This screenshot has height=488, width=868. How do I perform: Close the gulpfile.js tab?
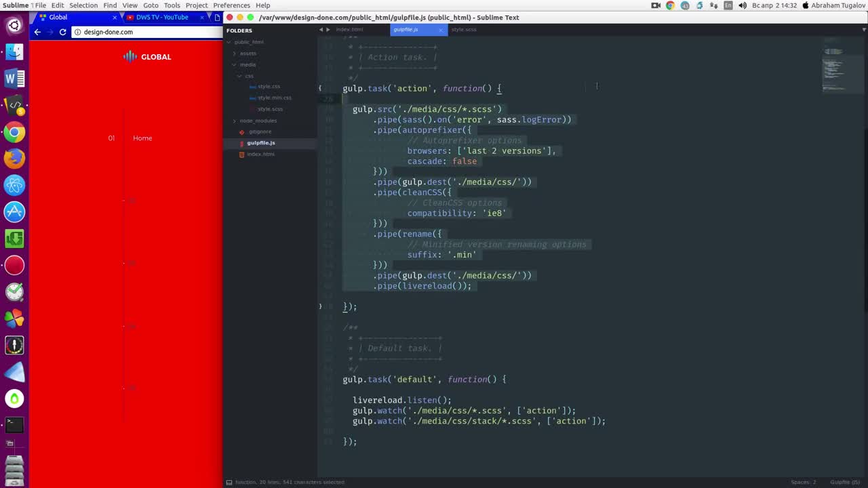coord(440,30)
